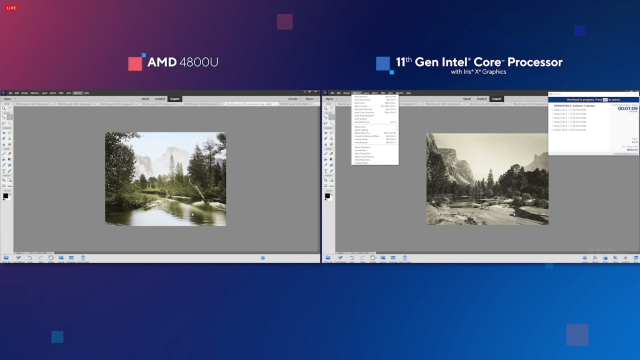Select Recompose tool in Intel window
This screenshot has width=640, height=360.
331,180
